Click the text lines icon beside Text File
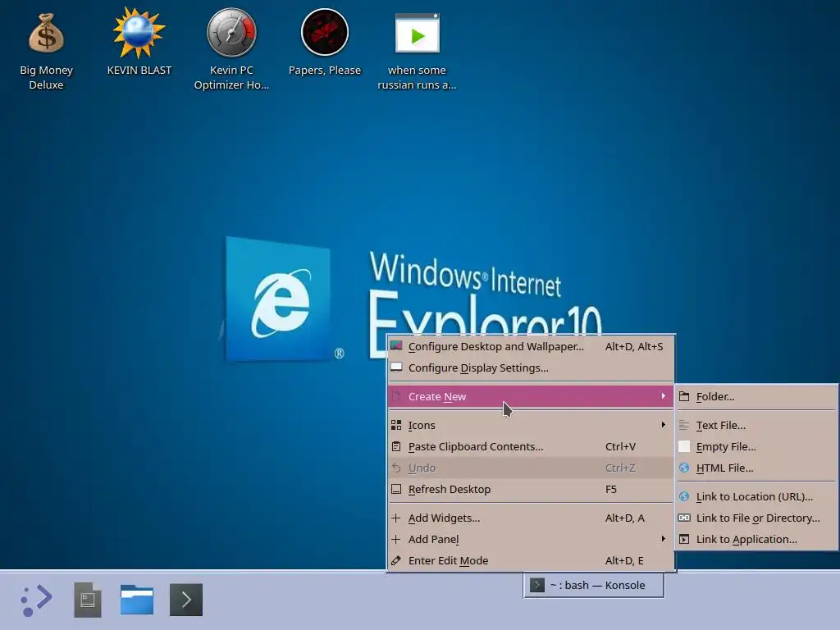The height and width of the screenshot is (630, 840). 684,425
